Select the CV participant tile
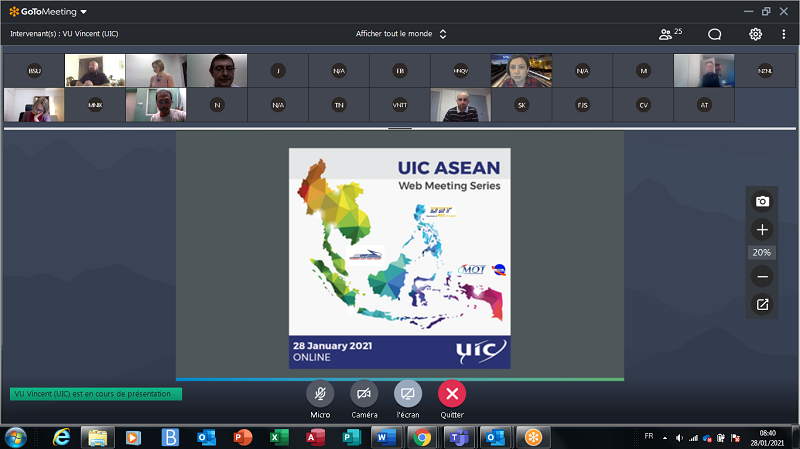This screenshot has width=800, height=449. pyautogui.click(x=643, y=105)
